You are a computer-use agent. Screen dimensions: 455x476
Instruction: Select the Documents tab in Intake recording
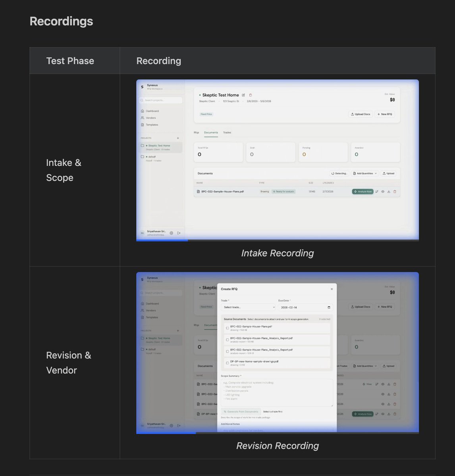pos(211,132)
